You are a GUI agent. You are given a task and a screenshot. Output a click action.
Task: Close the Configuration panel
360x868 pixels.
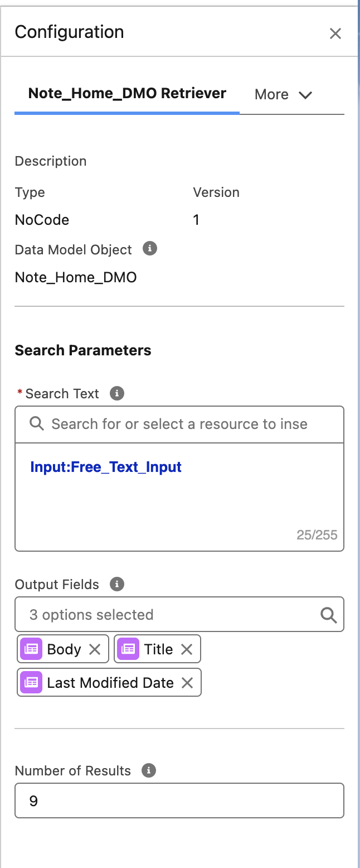(x=335, y=33)
